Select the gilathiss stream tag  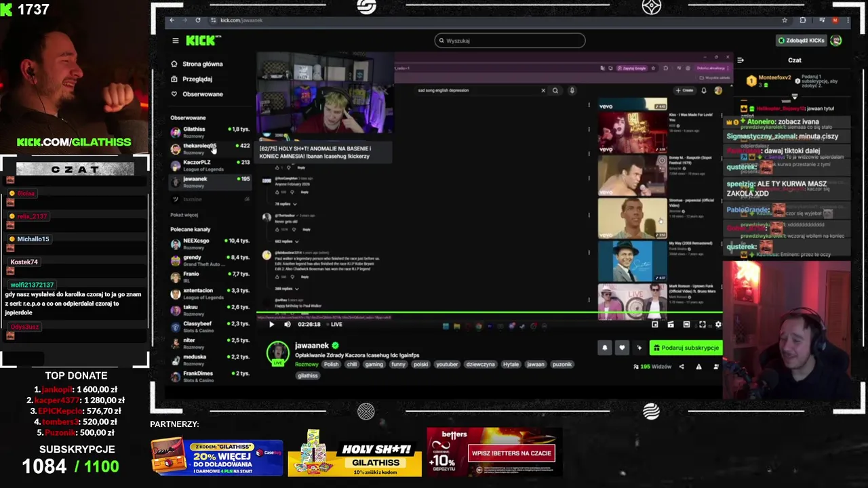(307, 375)
